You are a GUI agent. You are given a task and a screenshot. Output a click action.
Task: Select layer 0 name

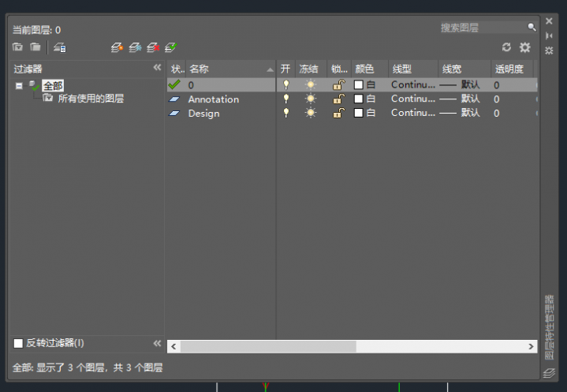point(191,85)
